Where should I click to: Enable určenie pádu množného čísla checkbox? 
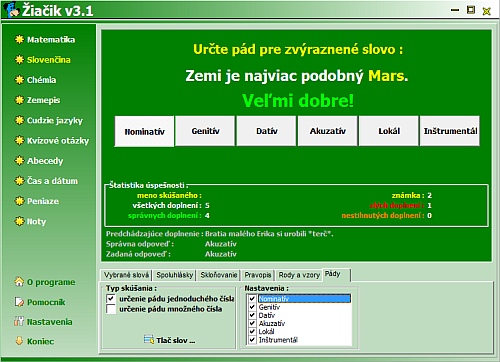pyautogui.click(x=111, y=309)
